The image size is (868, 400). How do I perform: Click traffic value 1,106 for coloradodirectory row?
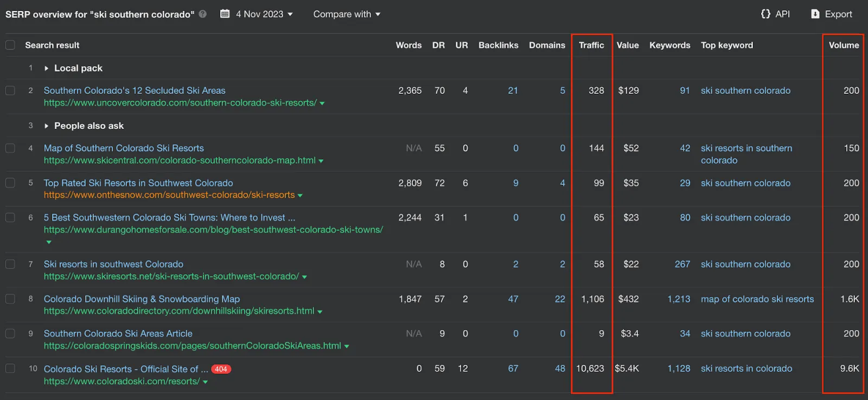(x=592, y=299)
